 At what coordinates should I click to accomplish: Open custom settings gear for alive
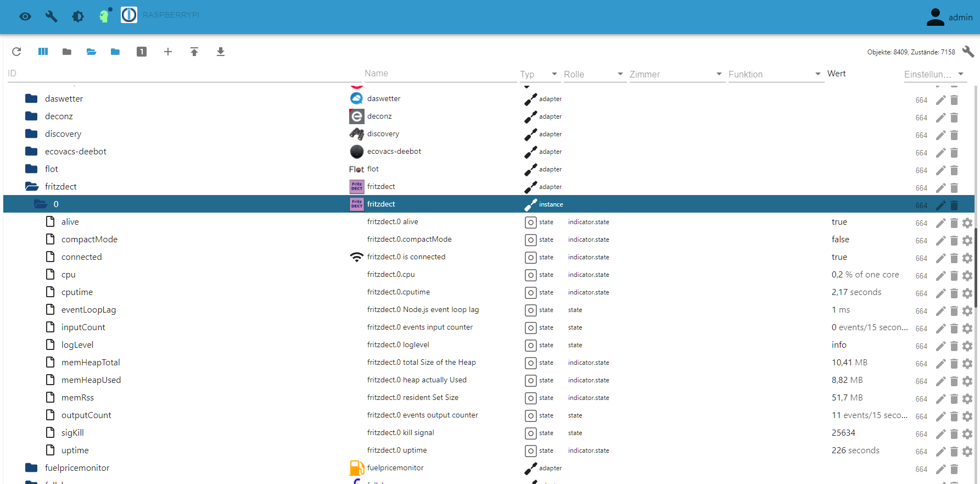point(967,223)
